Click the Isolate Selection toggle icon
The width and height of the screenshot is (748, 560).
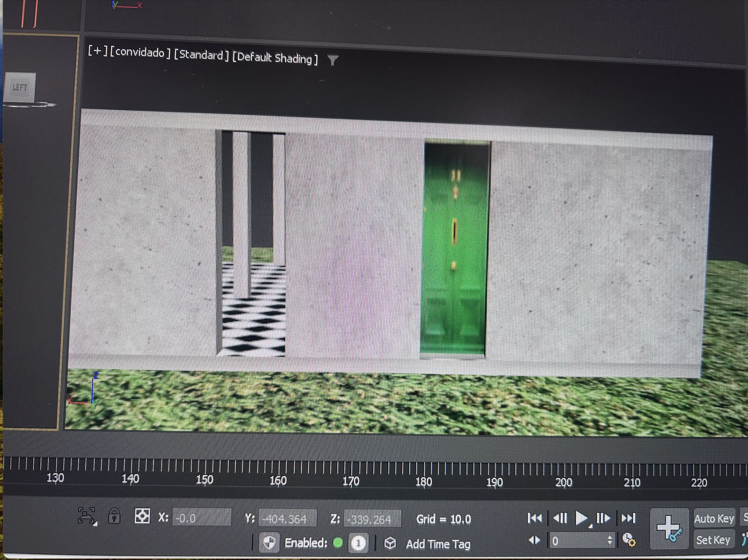point(87,516)
